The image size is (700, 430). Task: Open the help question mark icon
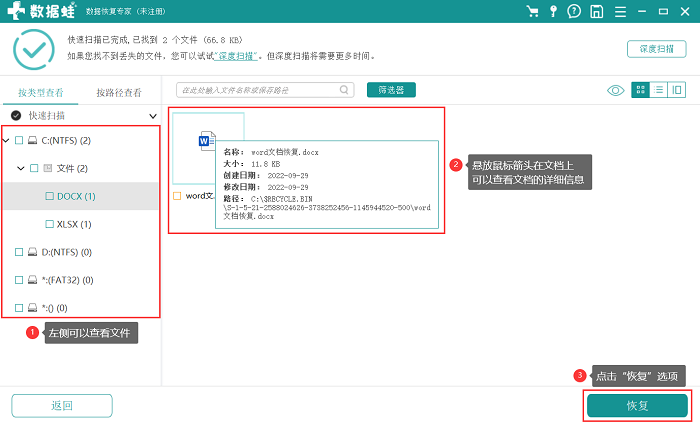pos(574,11)
